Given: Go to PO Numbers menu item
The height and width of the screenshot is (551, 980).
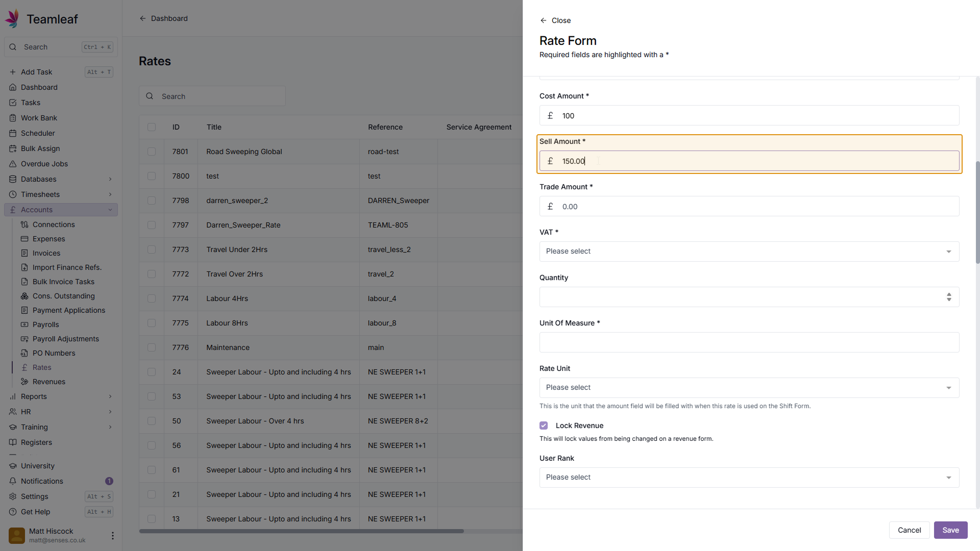Looking at the screenshot, I should [54, 353].
